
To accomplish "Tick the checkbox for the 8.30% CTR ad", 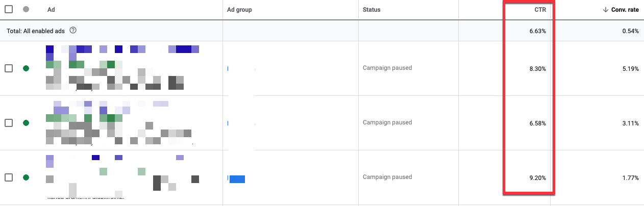I will pyautogui.click(x=9, y=68).
